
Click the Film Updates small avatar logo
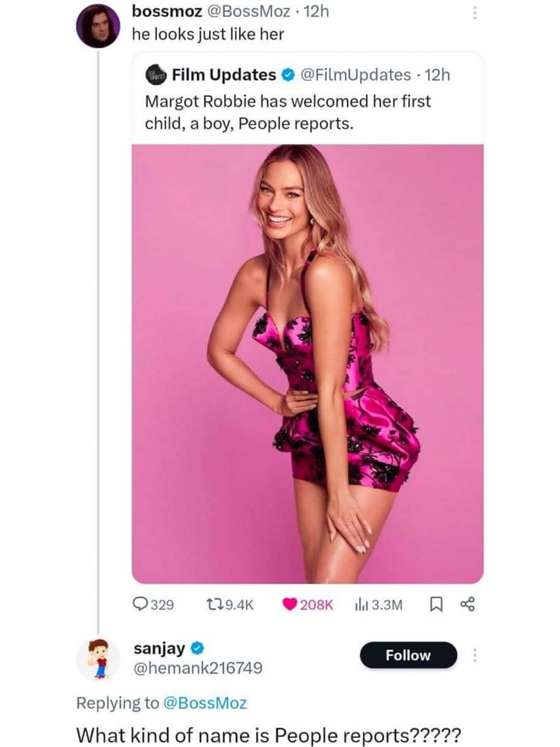(x=156, y=75)
